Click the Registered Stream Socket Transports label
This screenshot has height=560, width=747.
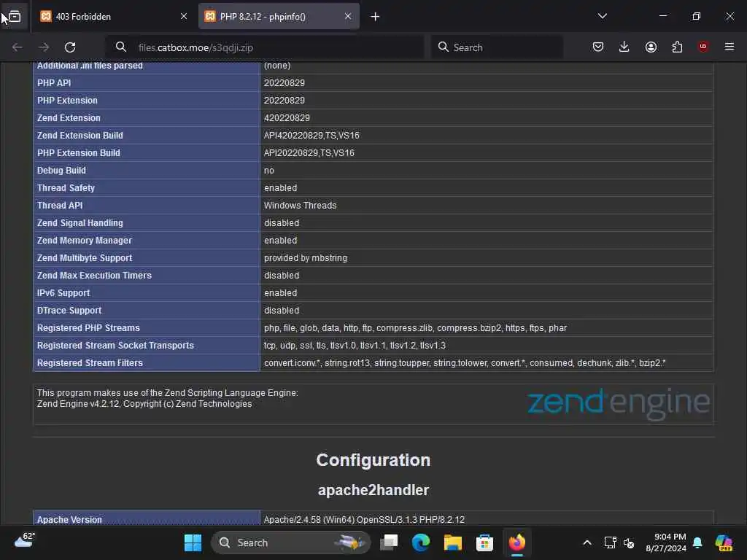click(115, 346)
